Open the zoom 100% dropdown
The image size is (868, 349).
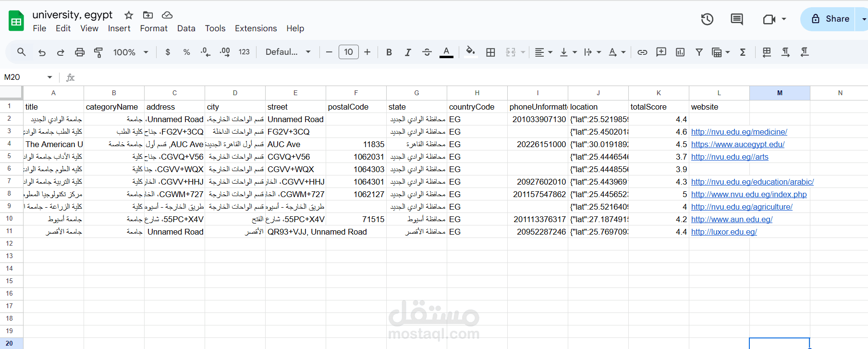point(131,52)
